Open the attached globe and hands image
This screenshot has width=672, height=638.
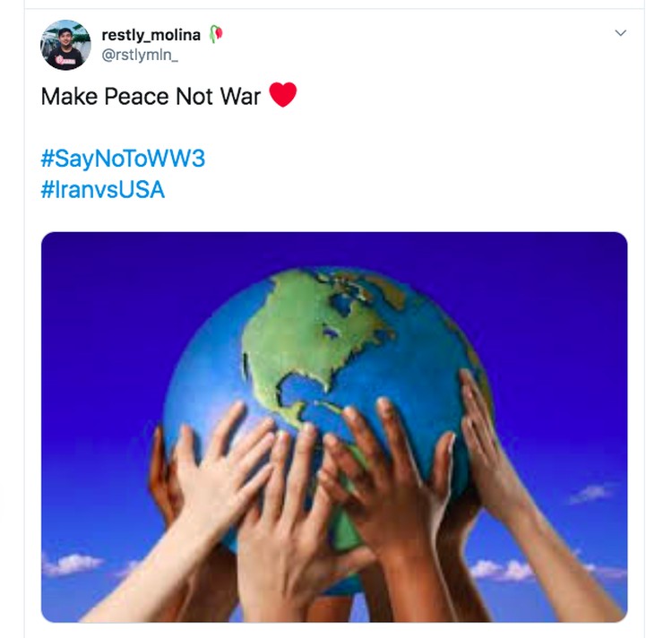(x=334, y=427)
